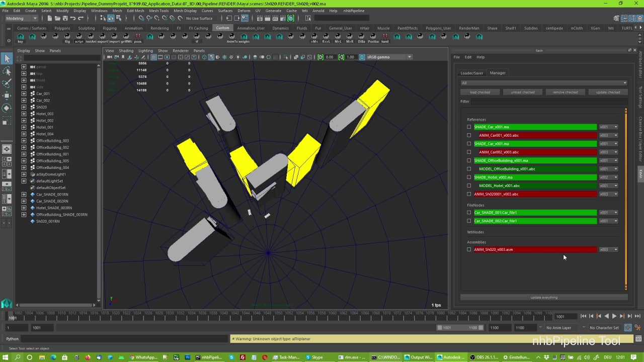
Task: Click the 'remove checked' button
Action: point(566,92)
